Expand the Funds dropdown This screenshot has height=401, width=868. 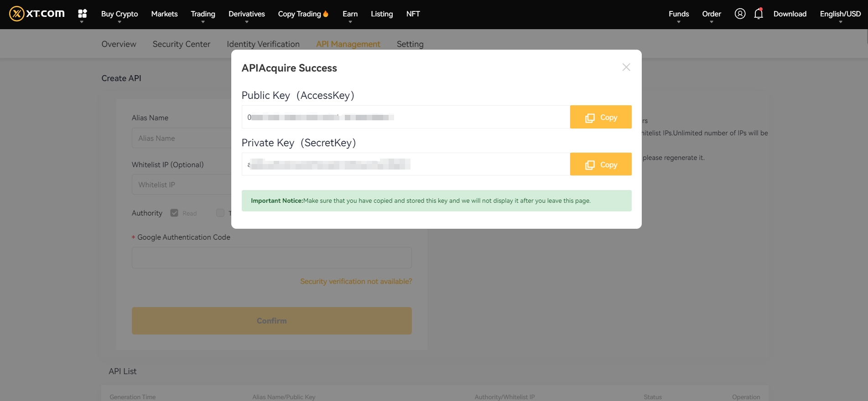coord(678,14)
